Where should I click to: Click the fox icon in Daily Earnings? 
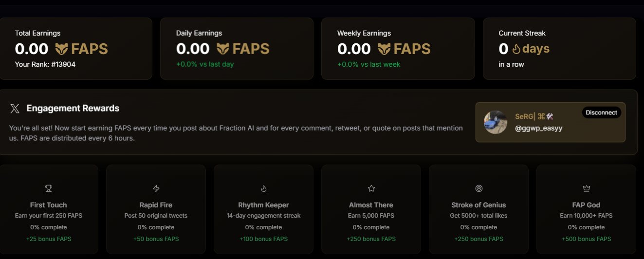coord(222,49)
